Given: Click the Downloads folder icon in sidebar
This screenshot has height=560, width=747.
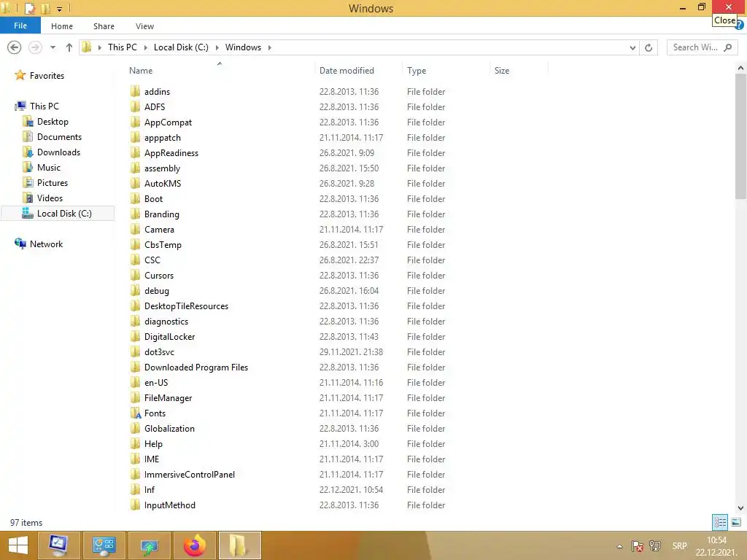Looking at the screenshot, I should pos(28,152).
